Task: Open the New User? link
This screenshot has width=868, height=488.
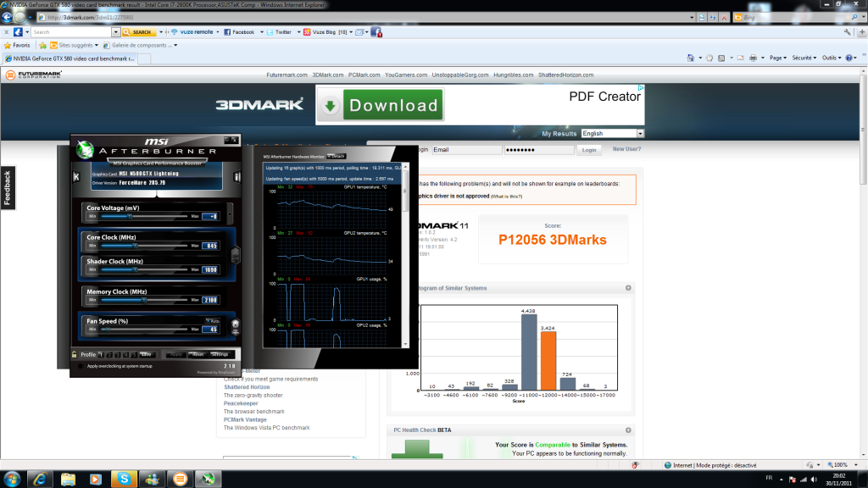Action: [626, 149]
